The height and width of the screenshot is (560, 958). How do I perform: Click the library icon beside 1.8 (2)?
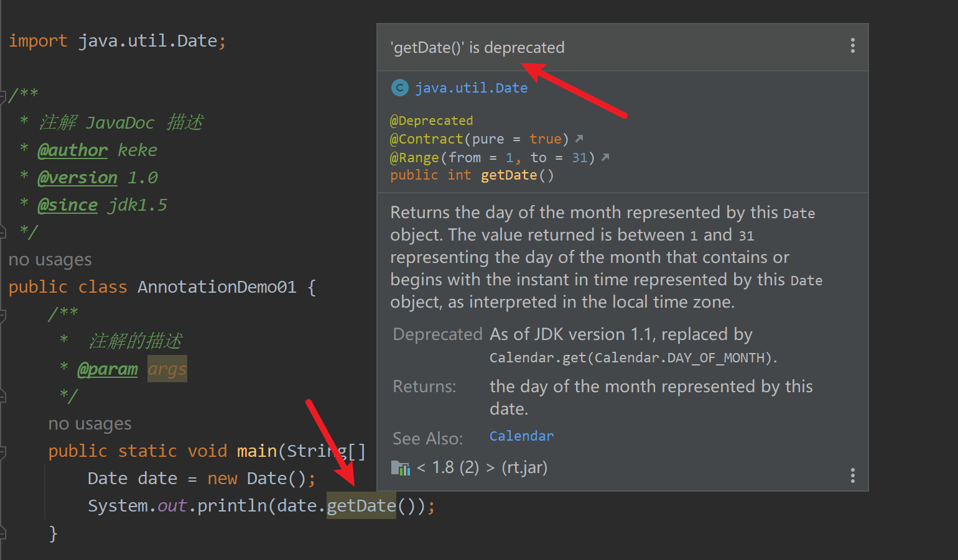[400, 467]
